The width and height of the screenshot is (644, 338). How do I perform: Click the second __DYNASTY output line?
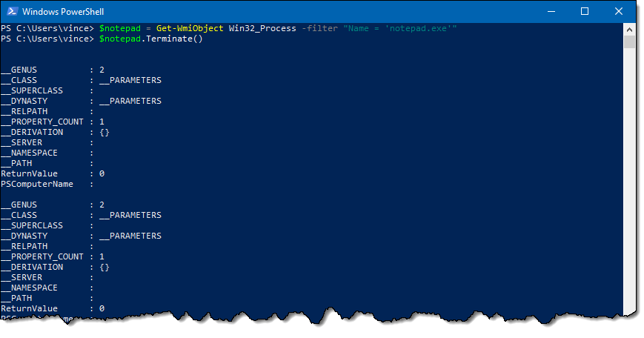tap(81, 236)
